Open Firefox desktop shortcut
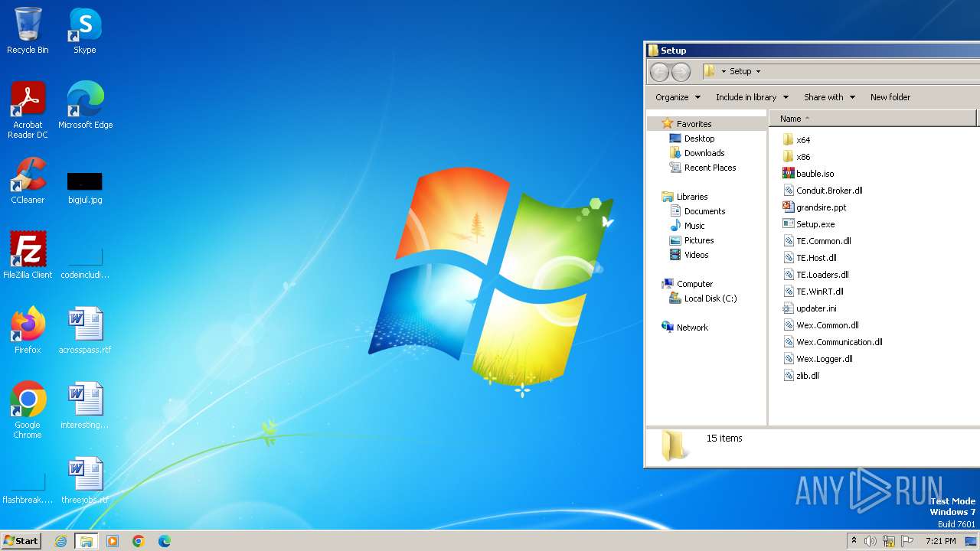The width and height of the screenshot is (980, 551). (28, 331)
